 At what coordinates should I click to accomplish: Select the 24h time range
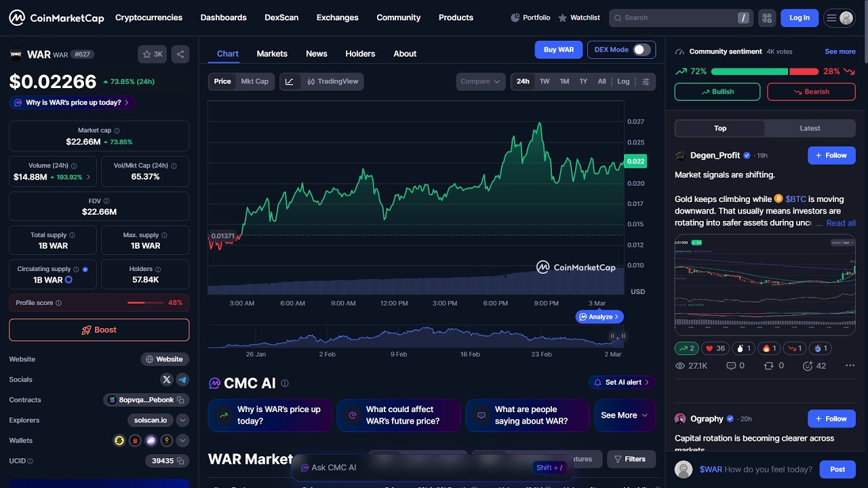pyautogui.click(x=523, y=81)
